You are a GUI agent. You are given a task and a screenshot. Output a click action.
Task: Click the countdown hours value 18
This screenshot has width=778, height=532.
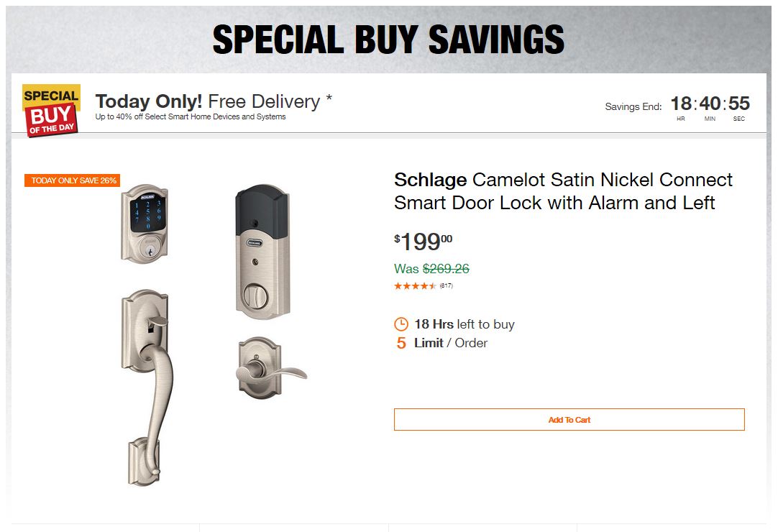(680, 104)
